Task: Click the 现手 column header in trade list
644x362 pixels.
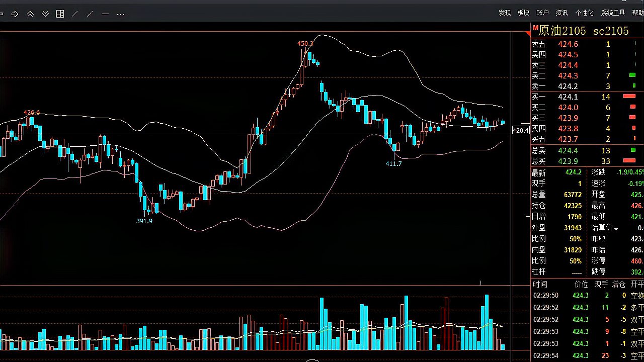Action: pos(601,284)
